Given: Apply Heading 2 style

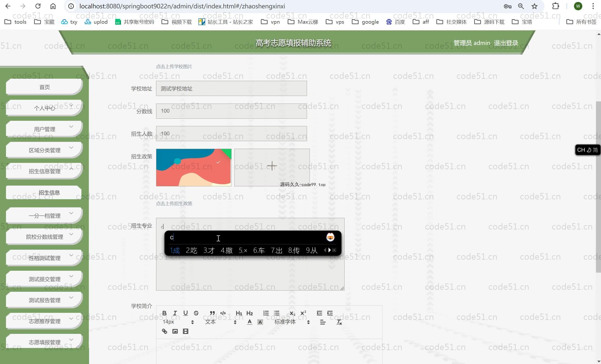Looking at the screenshot, I should pyautogui.click(x=249, y=313).
